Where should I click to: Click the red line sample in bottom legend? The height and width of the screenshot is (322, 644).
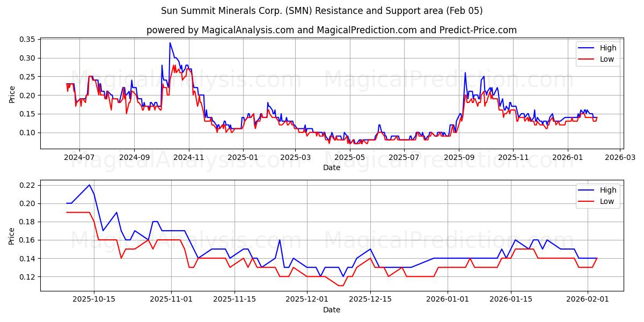[587, 200]
